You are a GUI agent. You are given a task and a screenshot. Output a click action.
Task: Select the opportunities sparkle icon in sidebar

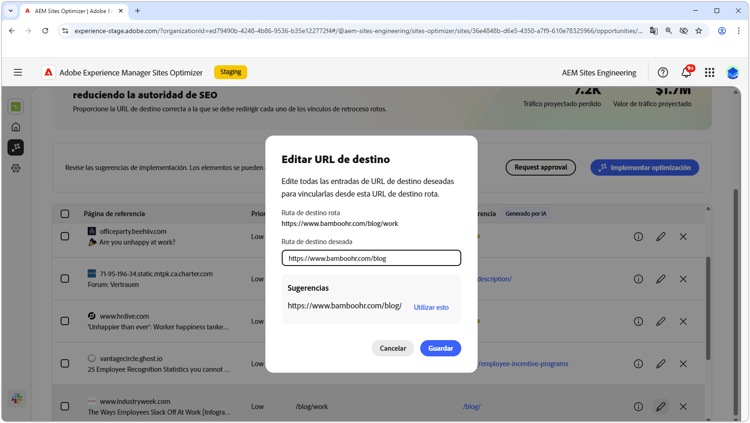coord(16,147)
